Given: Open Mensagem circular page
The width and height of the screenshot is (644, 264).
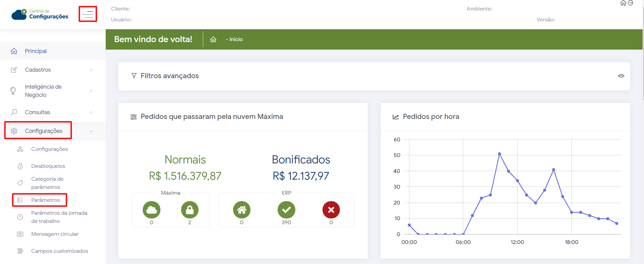Looking at the screenshot, I should click(55, 234).
